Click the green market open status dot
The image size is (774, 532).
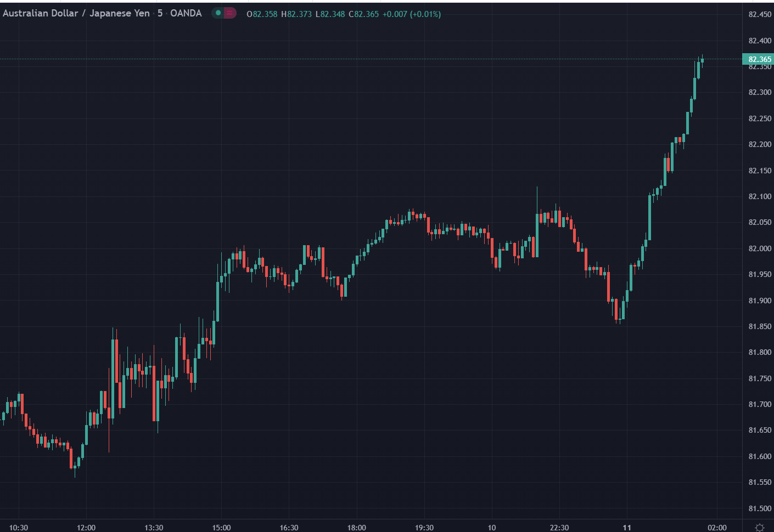click(218, 13)
